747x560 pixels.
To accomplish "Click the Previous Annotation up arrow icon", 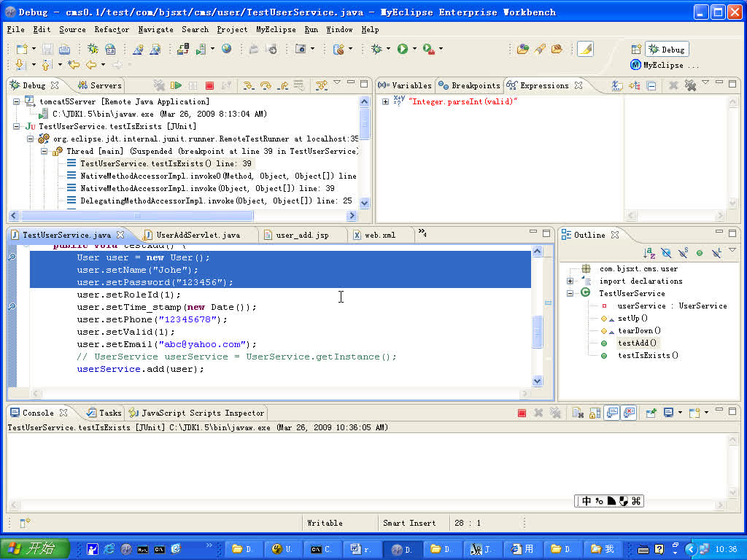I will 46,64.
